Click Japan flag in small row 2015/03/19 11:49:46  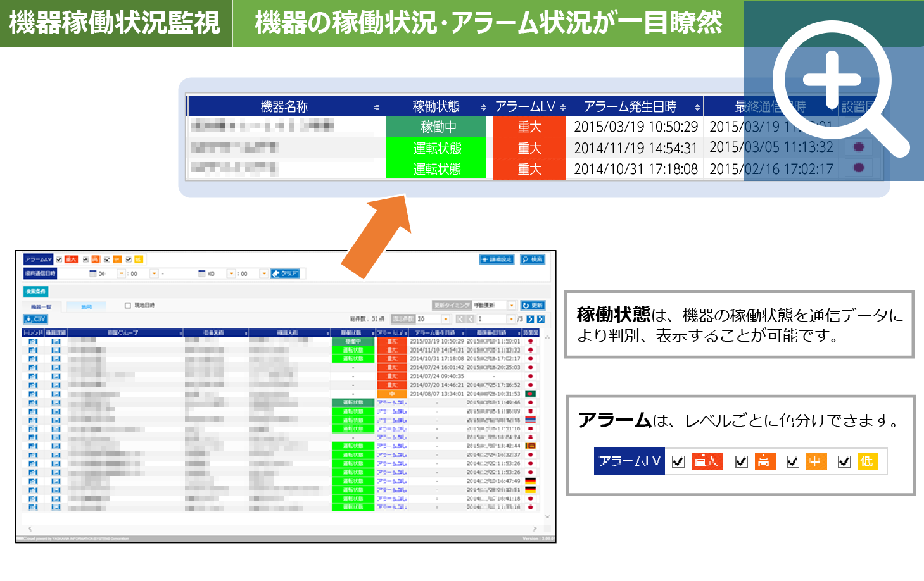point(531,403)
